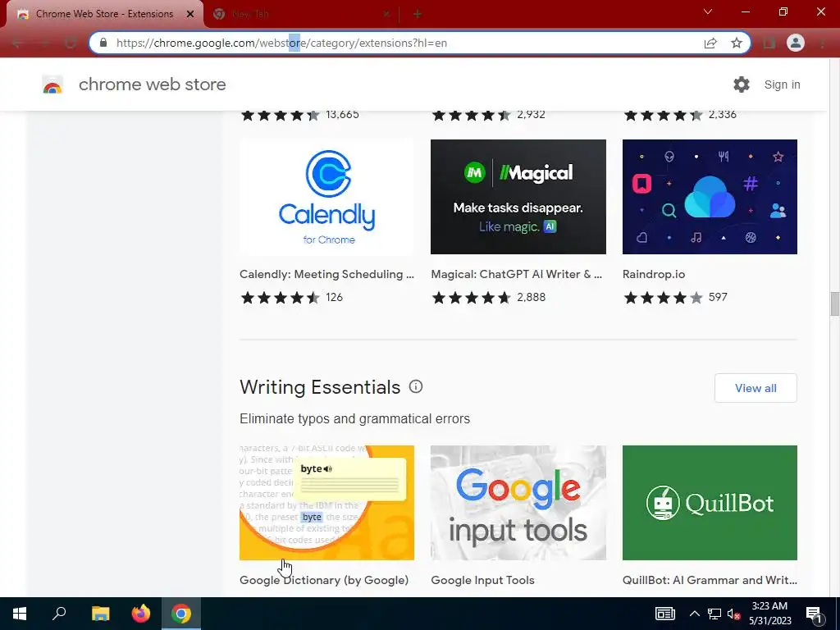Image resolution: width=840 pixels, height=630 pixels.
Task: Open the QuillBot extension thumbnail
Action: click(x=710, y=503)
